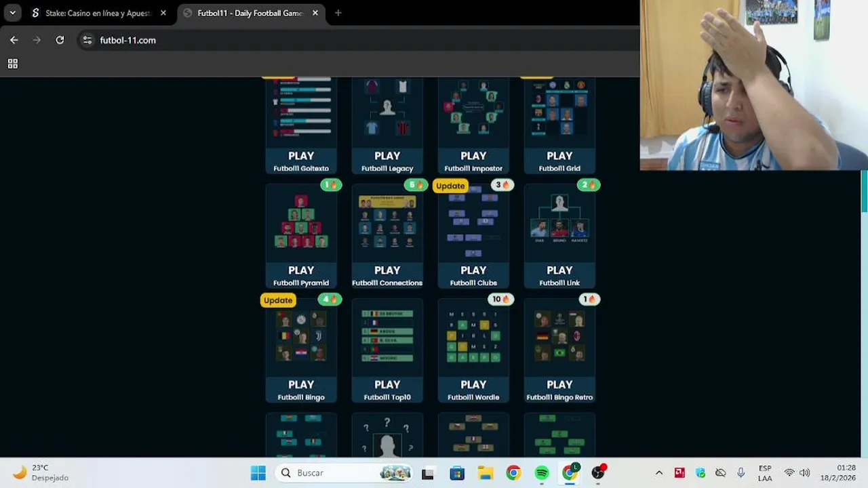Open the tab search dropdown
The width and height of the screenshot is (868, 488).
[x=12, y=13]
